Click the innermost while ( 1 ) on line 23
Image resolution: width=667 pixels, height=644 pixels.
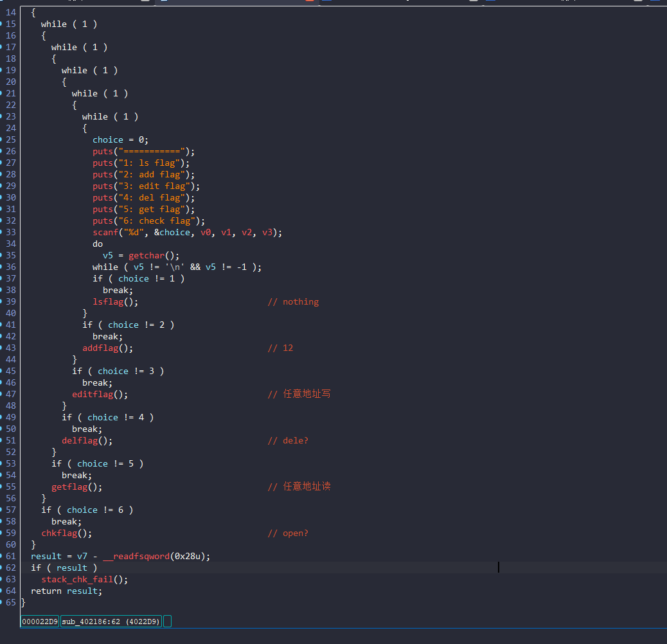(110, 116)
